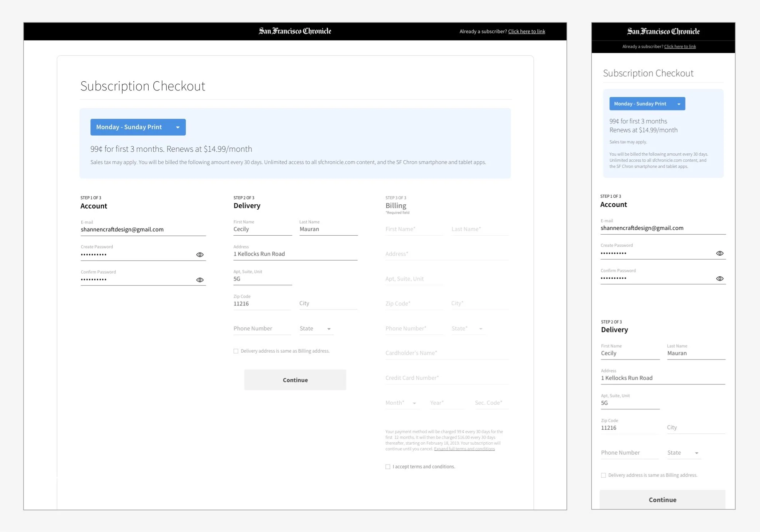Open the 'Click here to link' subscriber link
Image resolution: width=760 pixels, height=532 pixels.
point(526,31)
